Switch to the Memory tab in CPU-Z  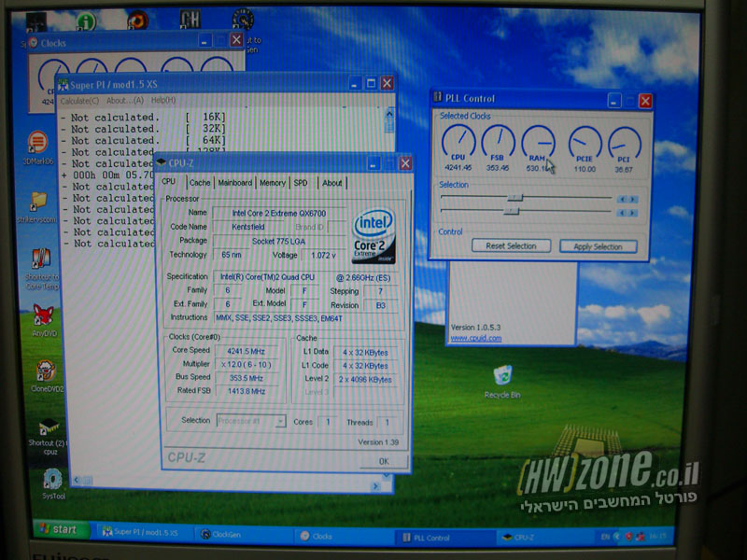[273, 183]
